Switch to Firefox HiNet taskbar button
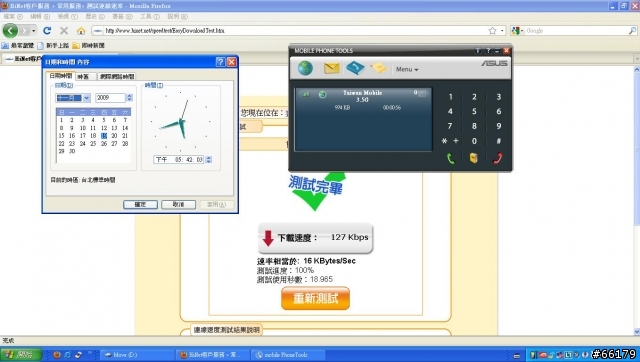 pyautogui.click(x=213, y=355)
